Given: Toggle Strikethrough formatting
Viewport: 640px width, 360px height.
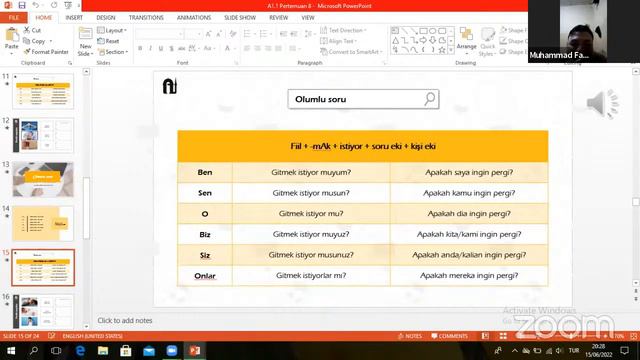Looking at the screenshot, I should 182,48.
